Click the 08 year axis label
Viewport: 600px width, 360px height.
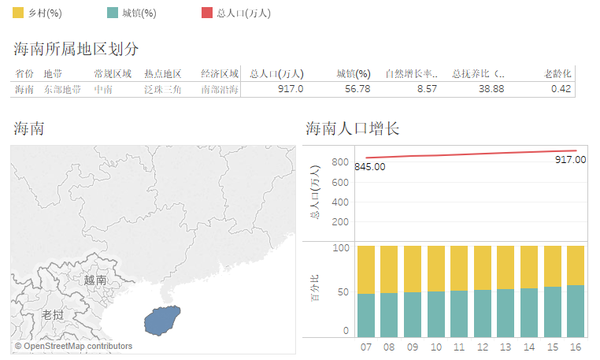[x=389, y=347]
